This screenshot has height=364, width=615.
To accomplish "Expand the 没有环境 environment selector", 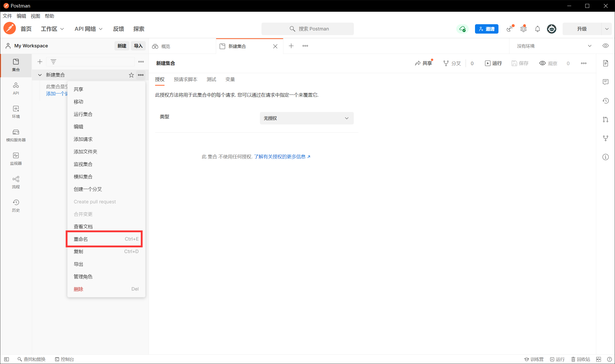I will 554,46.
